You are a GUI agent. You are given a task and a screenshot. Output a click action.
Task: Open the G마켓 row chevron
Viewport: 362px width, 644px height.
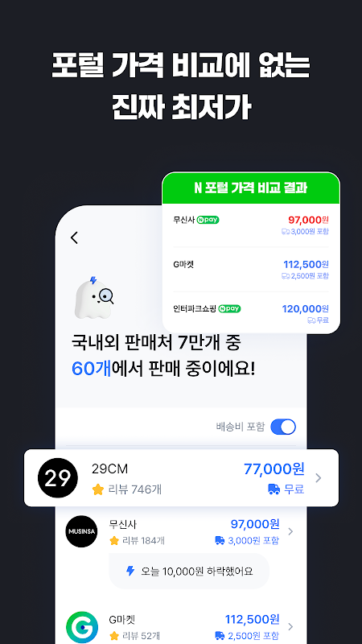290,627
